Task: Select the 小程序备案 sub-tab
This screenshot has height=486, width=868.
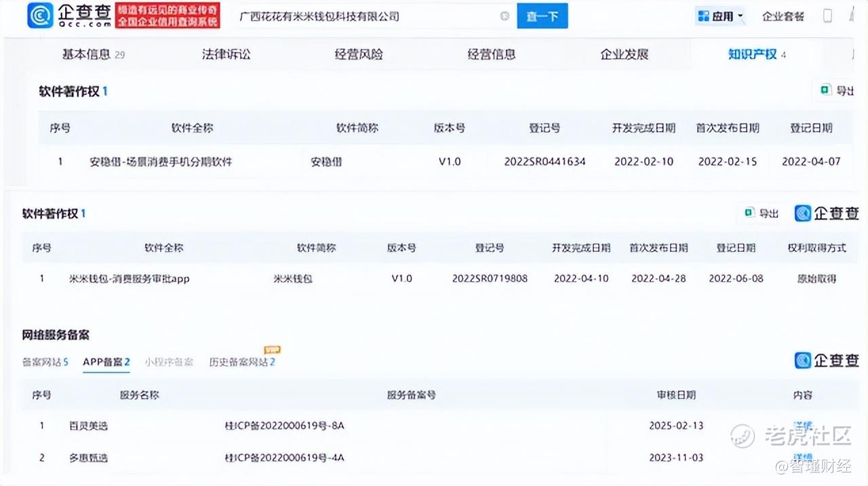Action: click(x=168, y=362)
